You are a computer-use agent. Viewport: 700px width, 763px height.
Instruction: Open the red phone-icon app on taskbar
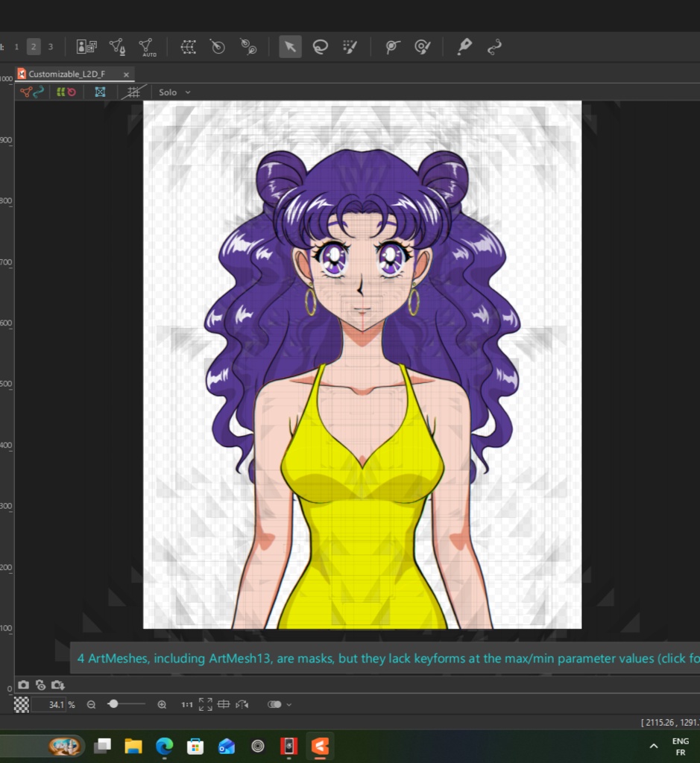(288, 746)
